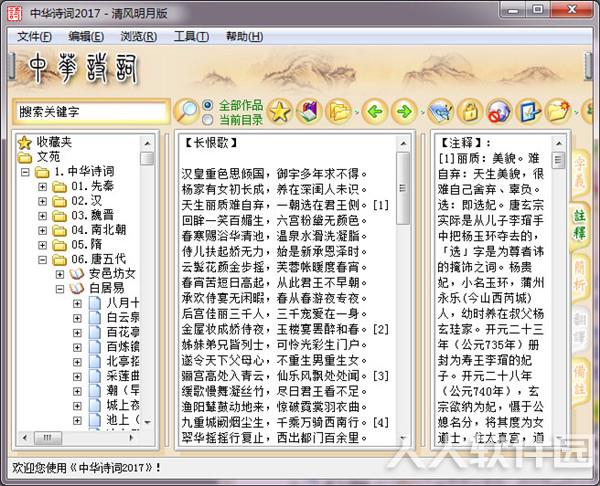This screenshot has height=486, width=600.
Task: Select the 当前目录 radio button
Action: pos(208,120)
